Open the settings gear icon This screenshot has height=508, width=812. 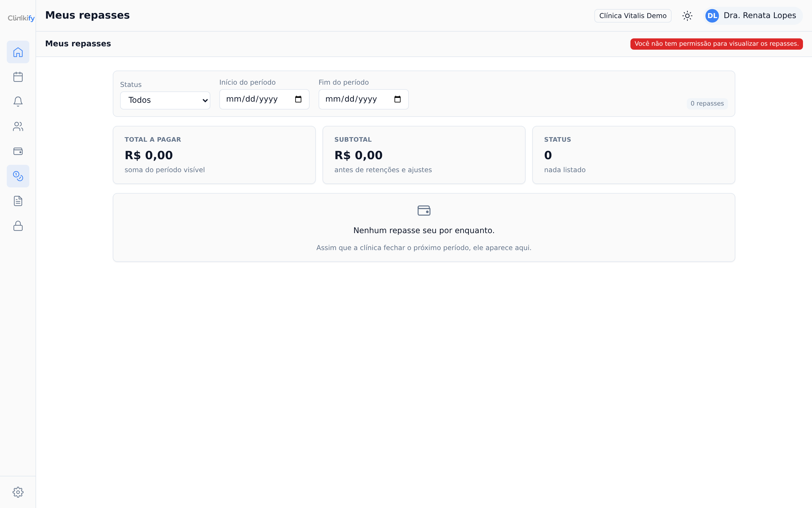coord(18,492)
